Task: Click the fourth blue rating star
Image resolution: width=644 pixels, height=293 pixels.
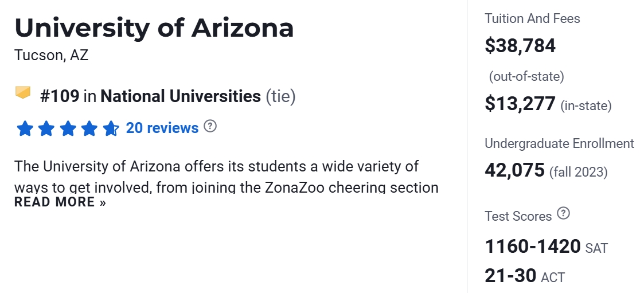Action: [89, 128]
